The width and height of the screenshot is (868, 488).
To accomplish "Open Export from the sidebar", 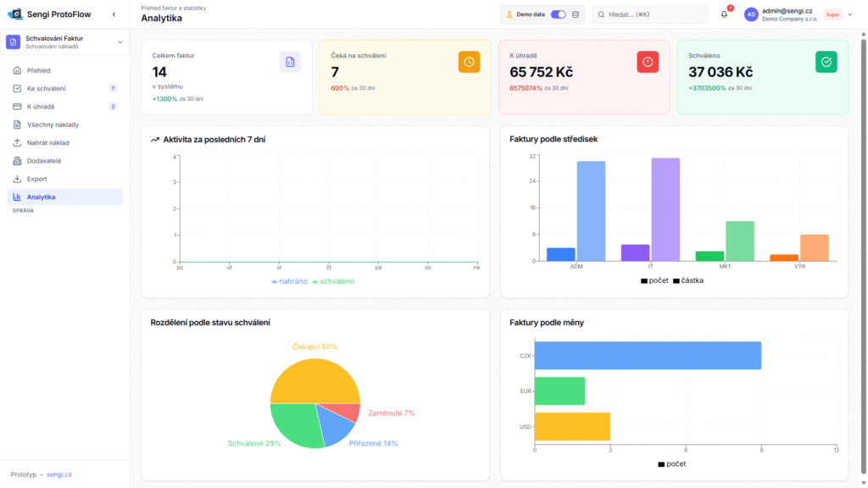I will pos(36,179).
